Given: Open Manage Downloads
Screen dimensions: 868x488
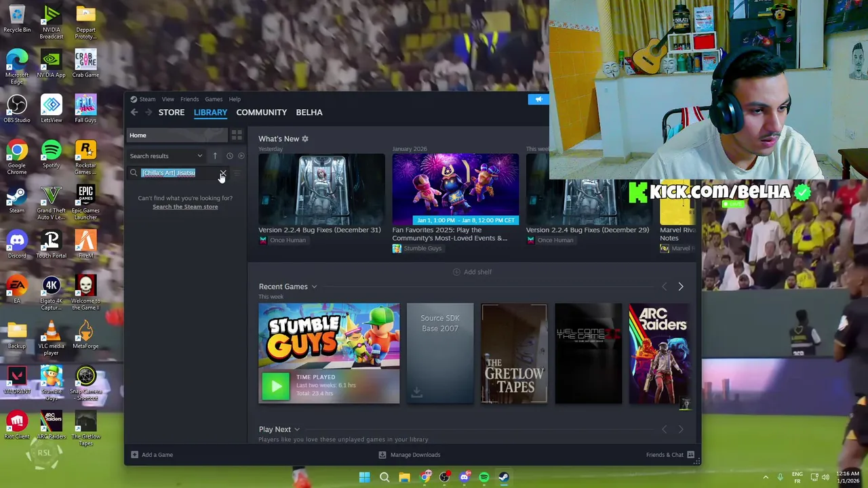Looking at the screenshot, I should click(x=409, y=455).
